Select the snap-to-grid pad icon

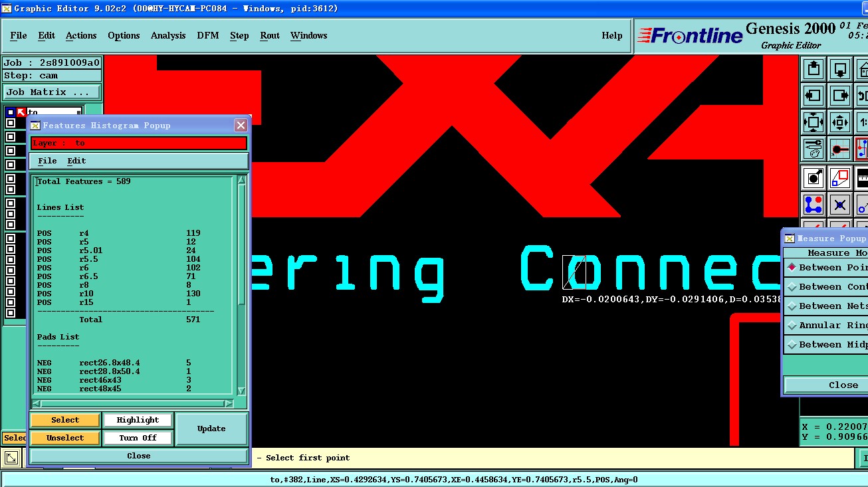pos(839,149)
